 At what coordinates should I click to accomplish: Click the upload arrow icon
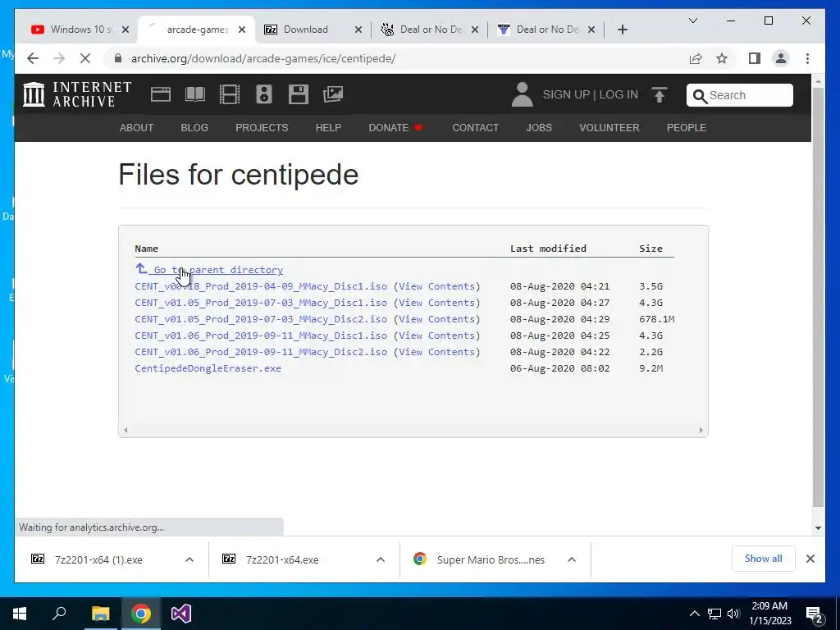click(x=659, y=95)
